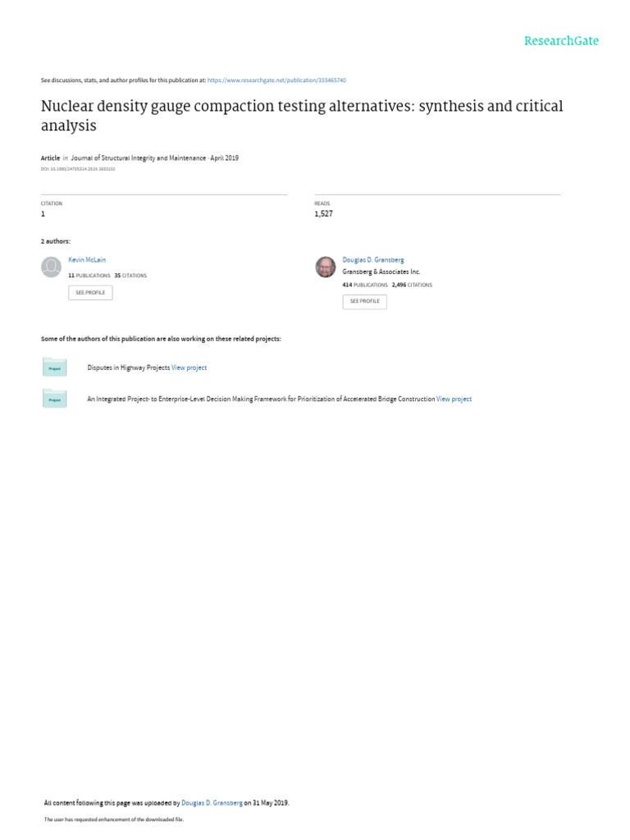Click the Disputes in Highway Projects project icon
630x840 pixels.
(54, 367)
